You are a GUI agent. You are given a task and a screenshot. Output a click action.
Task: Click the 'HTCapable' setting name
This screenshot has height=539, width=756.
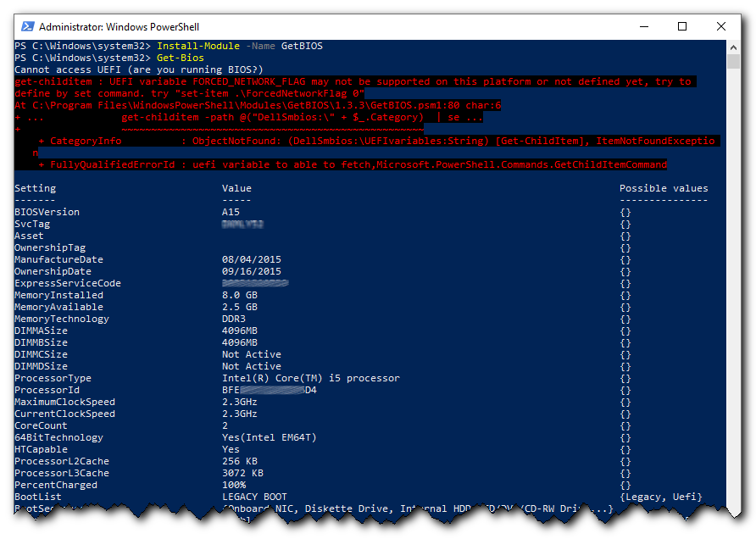(x=41, y=449)
